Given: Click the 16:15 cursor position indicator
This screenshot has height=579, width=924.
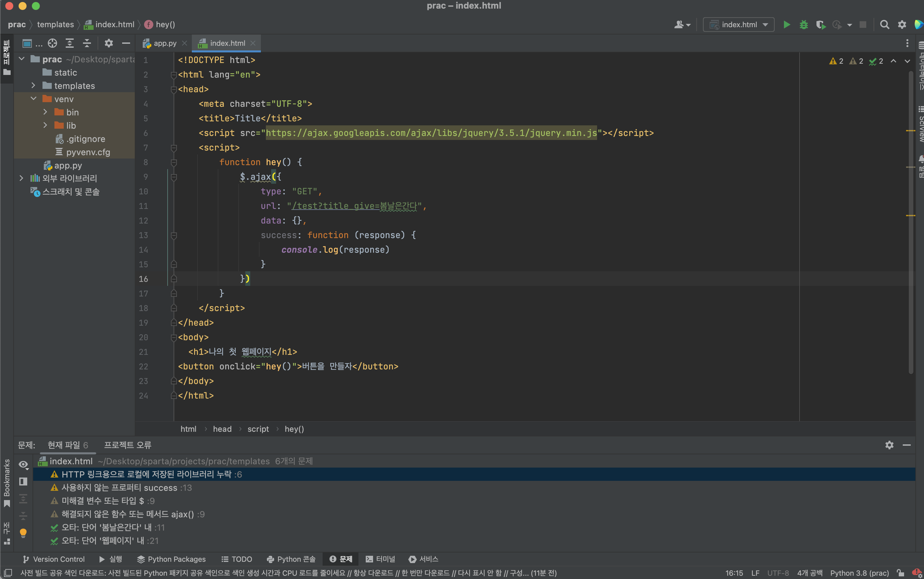Looking at the screenshot, I should tap(734, 573).
